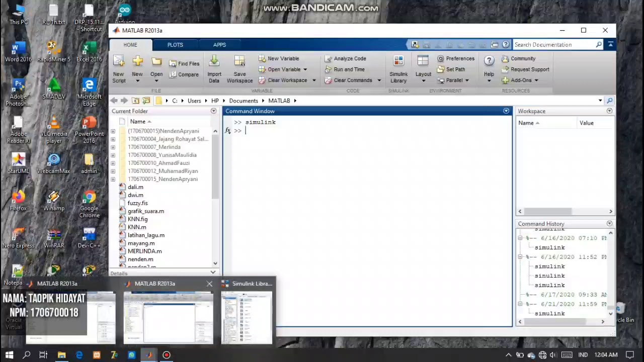Open the Clear Commands dropdown arrow
Screen dimensions: 644x362
pyautogui.click(x=379, y=80)
